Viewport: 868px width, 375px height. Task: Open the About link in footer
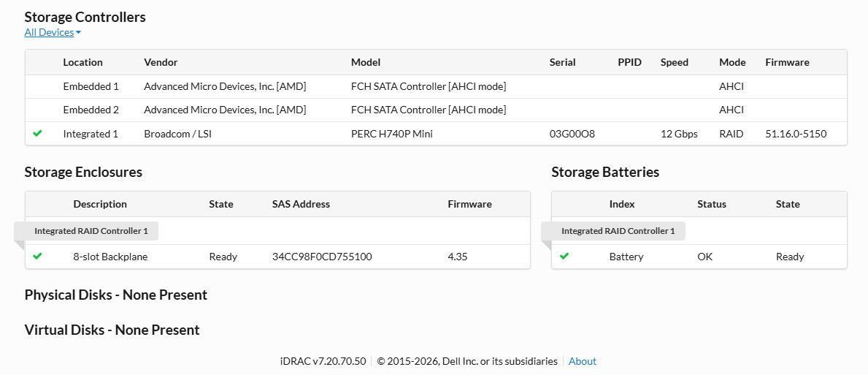click(x=582, y=361)
